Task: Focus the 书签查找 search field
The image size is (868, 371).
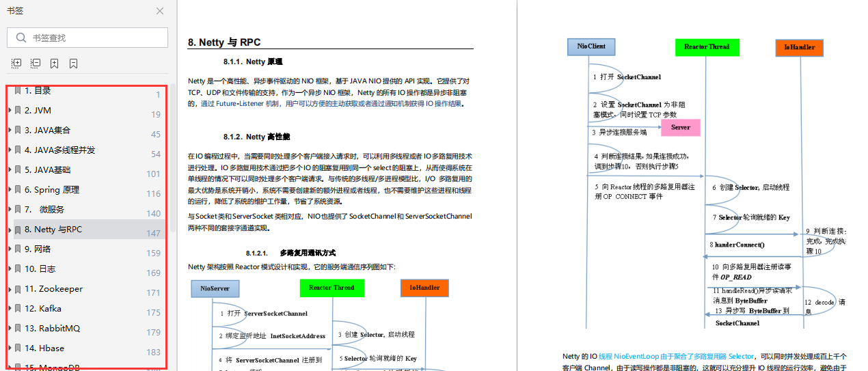Action: click(87, 38)
